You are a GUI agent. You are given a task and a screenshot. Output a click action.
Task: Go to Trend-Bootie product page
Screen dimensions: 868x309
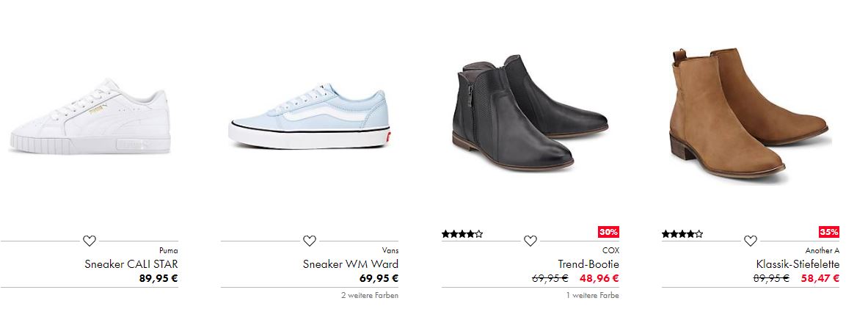tap(588, 264)
